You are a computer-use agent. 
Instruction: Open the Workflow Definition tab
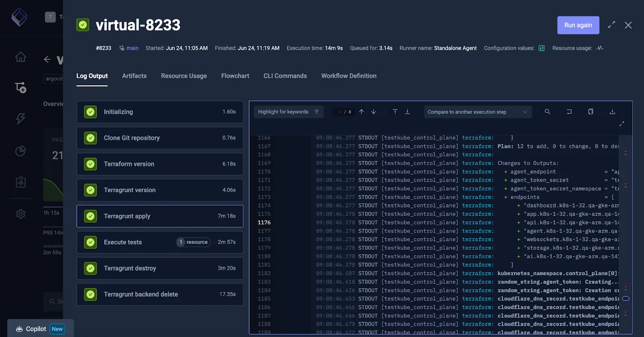pyautogui.click(x=349, y=76)
